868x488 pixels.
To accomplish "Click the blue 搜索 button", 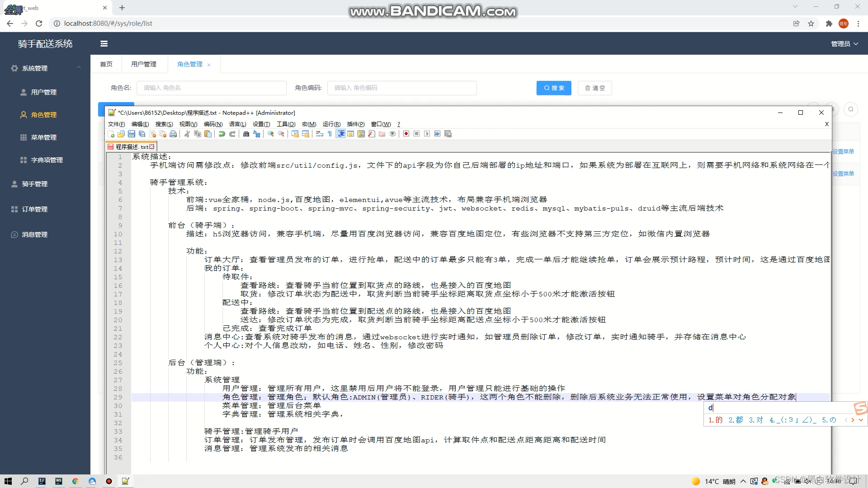I will pyautogui.click(x=554, y=88).
